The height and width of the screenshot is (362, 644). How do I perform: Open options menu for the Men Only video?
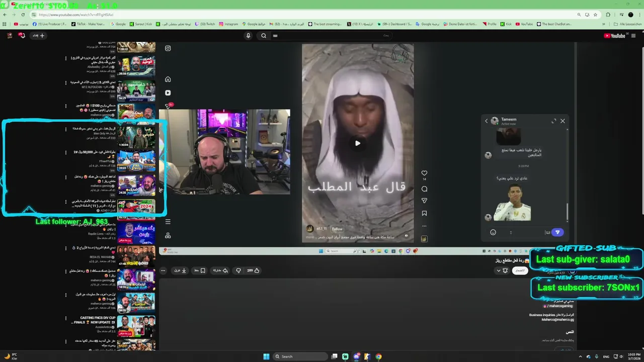pyautogui.click(x=65, y=129)
